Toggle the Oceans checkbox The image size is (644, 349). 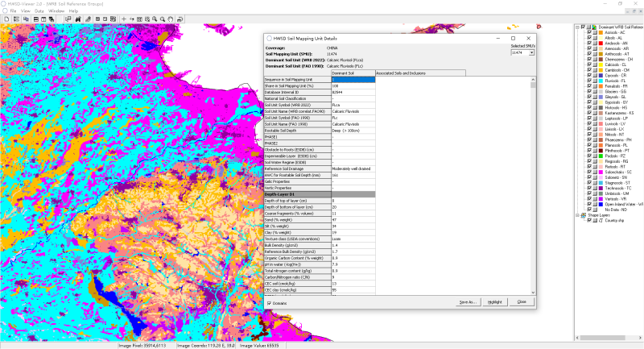[x=269, y=303]
